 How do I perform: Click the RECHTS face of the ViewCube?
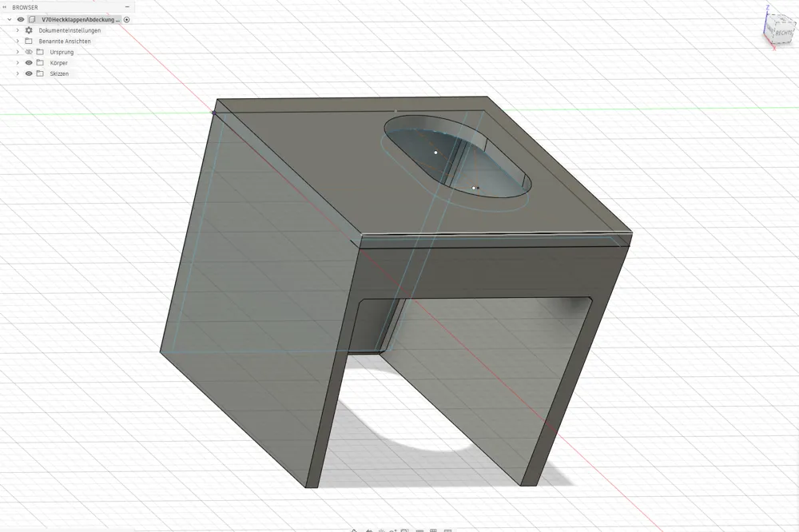[785, 32]
